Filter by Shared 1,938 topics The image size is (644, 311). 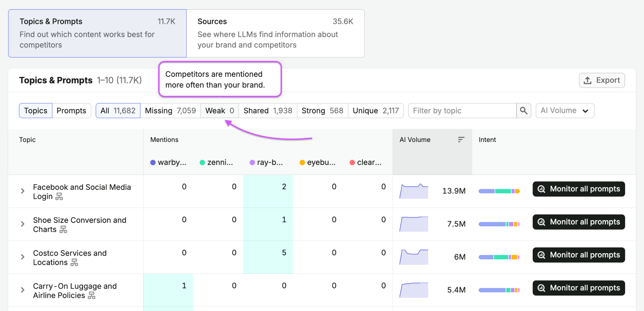click(268, 110)
